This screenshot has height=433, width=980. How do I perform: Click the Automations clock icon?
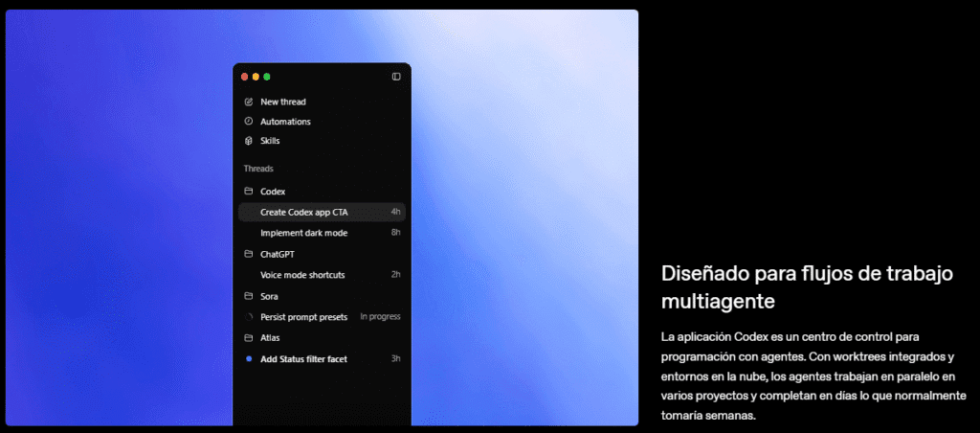(249, 122)
